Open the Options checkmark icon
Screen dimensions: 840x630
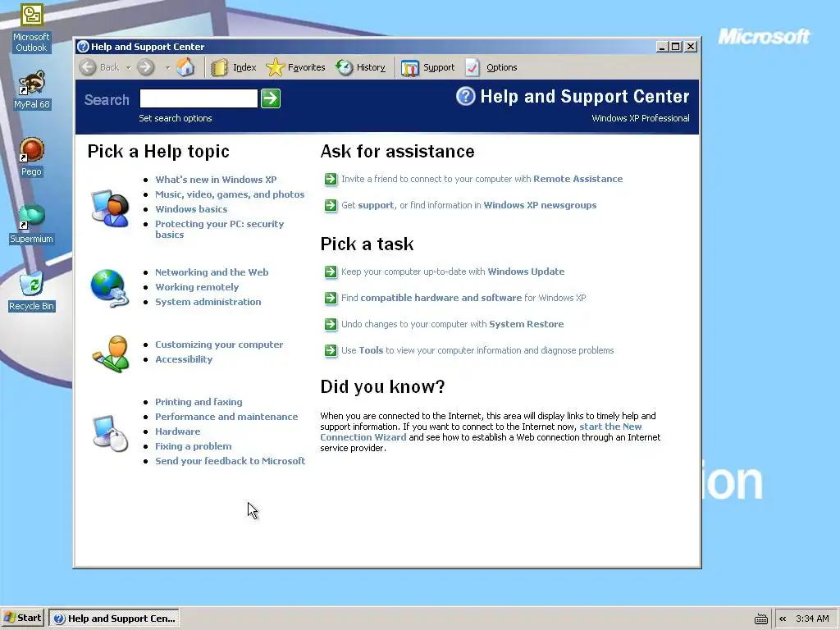[x=472, y=67]
